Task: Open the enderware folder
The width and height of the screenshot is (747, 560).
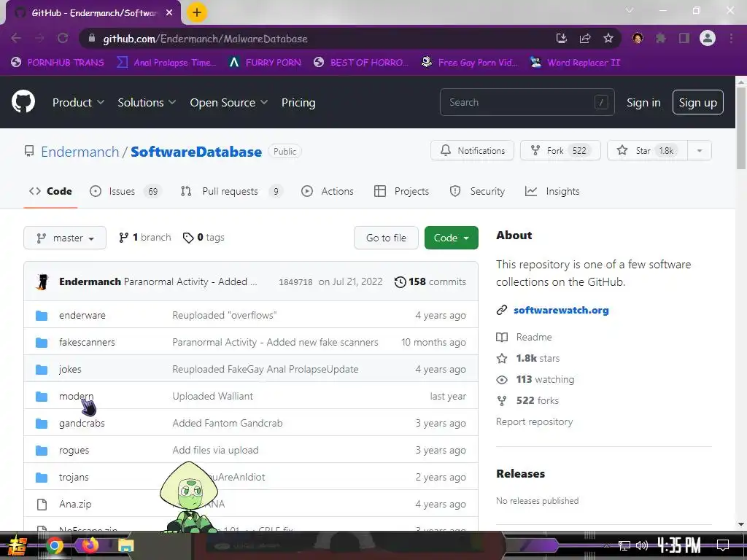Action: (82, 315)
